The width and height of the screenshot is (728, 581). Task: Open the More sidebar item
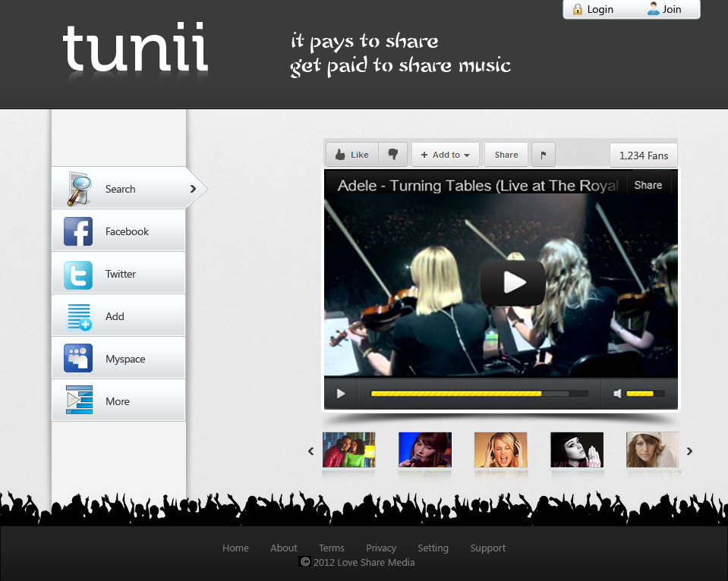coord(118,400)
